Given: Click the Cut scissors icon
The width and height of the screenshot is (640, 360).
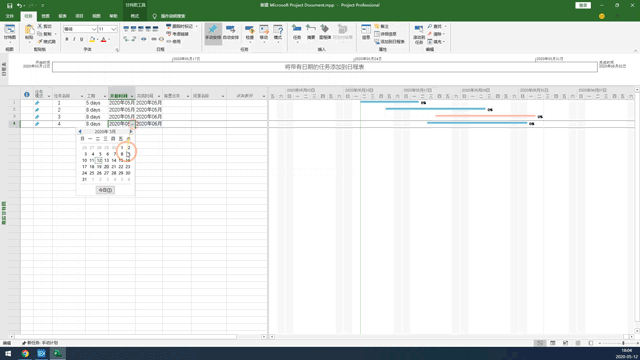Looking at the screenshot, I should 40,26.
